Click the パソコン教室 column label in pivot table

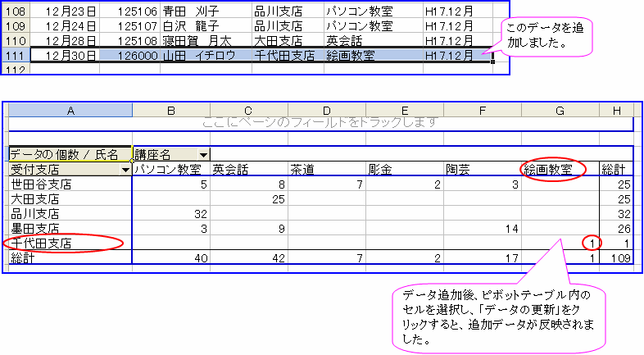click(171, 169)
